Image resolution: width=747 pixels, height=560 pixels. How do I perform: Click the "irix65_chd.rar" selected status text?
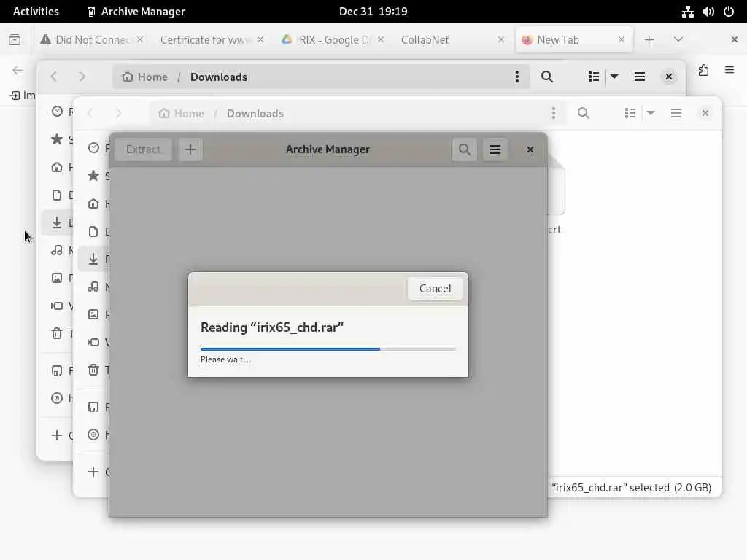[631, 488]
